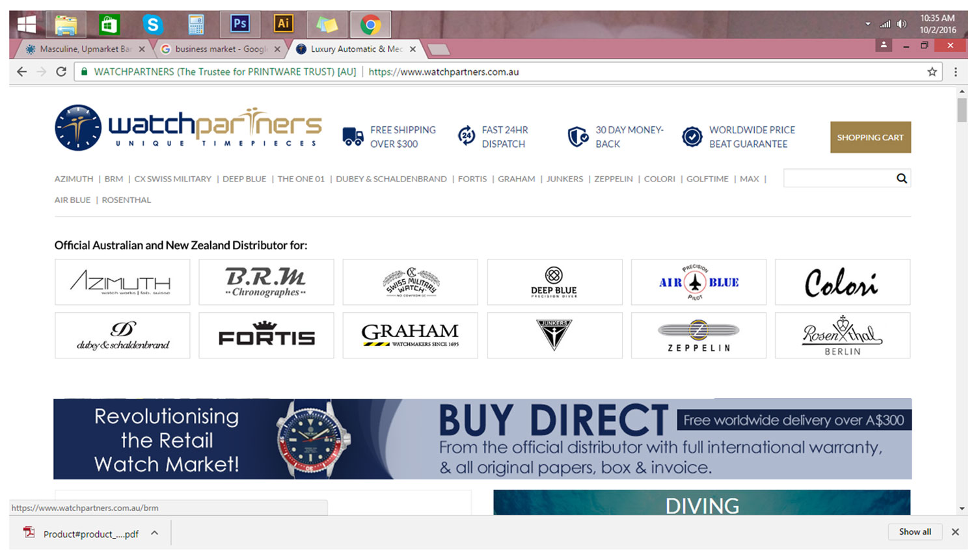Submit search with the magnifier icon

tap(901, 178)
